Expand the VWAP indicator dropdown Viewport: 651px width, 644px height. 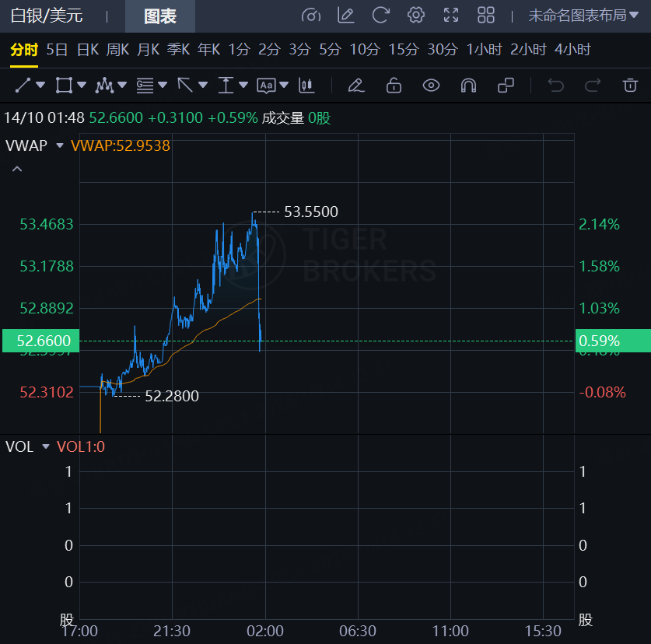point(59,145)
